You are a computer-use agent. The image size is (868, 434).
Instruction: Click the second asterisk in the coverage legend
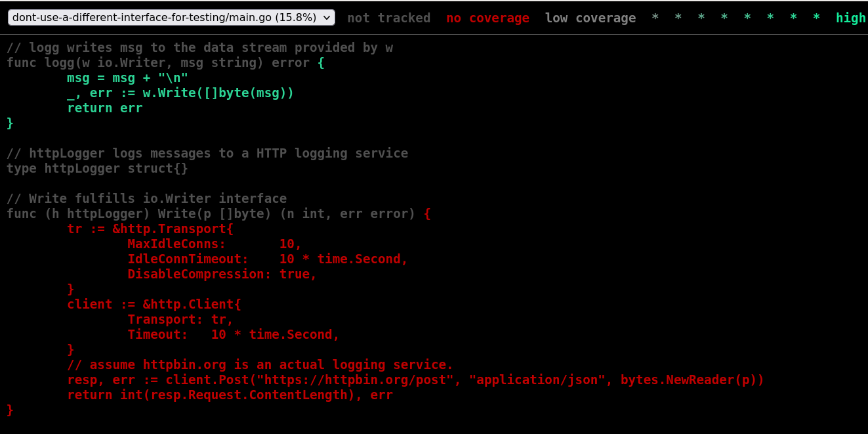(677, 18)
